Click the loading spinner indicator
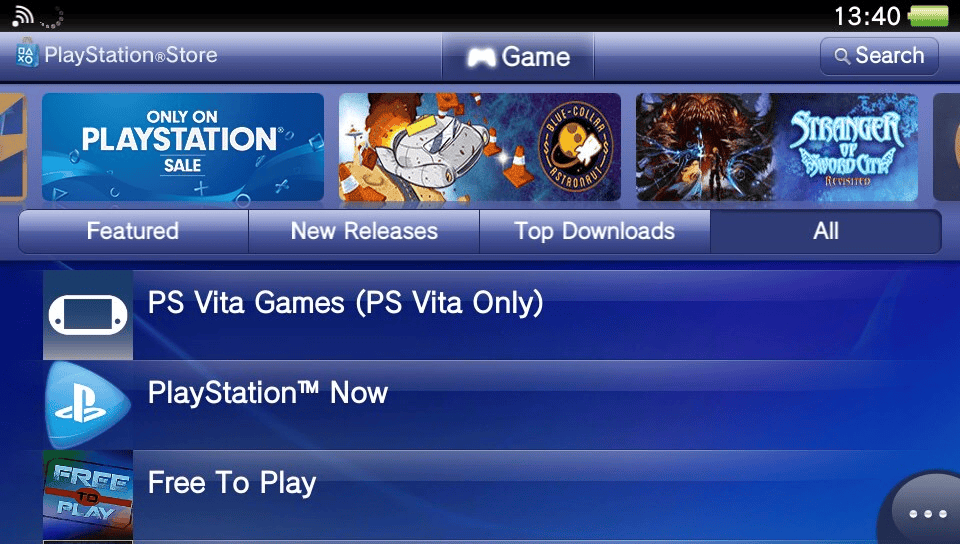The height and width of the screenshot is (544, 960). (52, 17)
